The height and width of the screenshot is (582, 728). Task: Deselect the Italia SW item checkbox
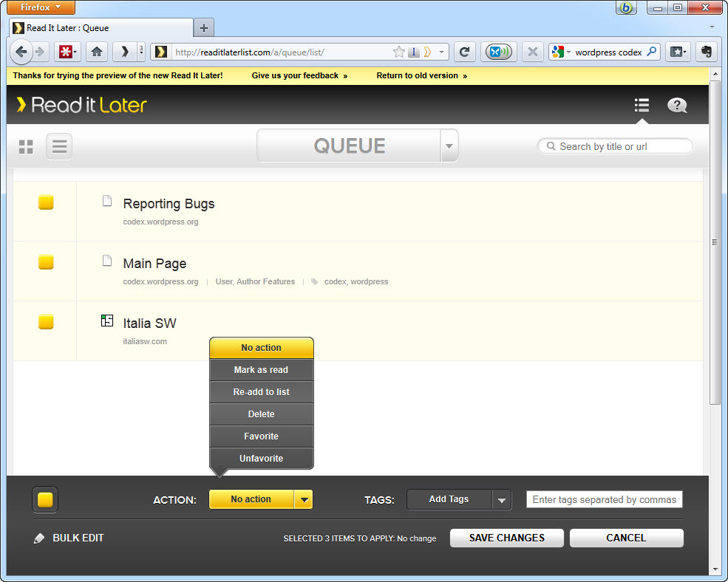pos(46,321)
